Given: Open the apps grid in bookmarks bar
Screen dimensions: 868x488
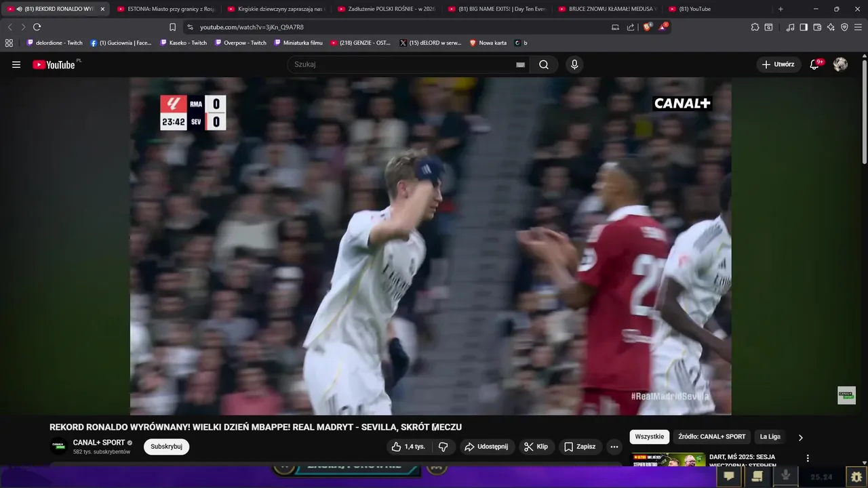Looking at the screenshot, I should click(9, 43).
